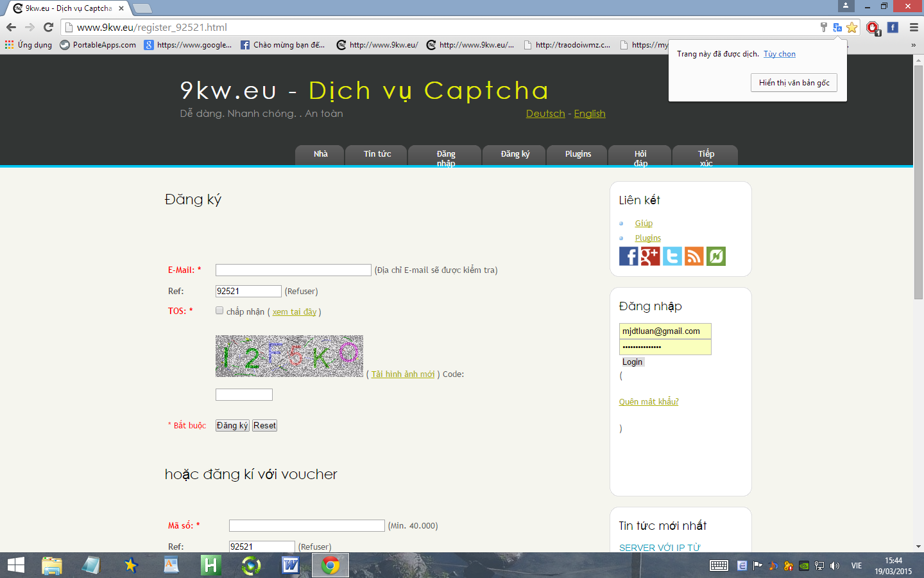Click the E-Mail input field
Screen dimensions: 924x578
(293, 270)
